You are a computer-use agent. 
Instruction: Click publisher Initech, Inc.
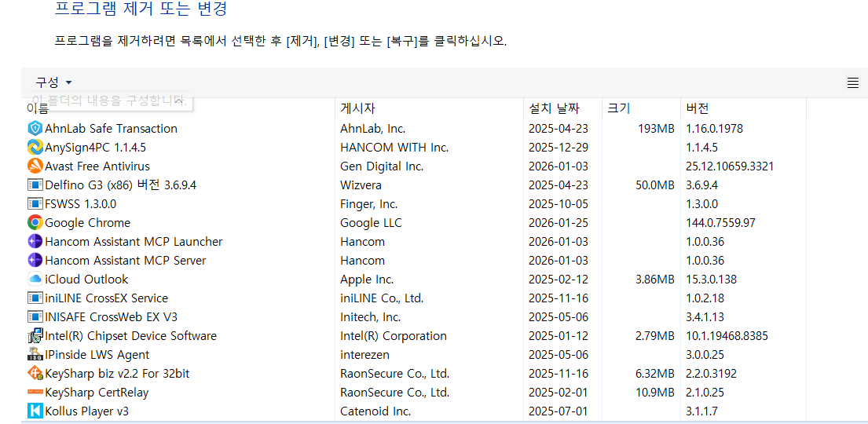(x=370, y=316)
